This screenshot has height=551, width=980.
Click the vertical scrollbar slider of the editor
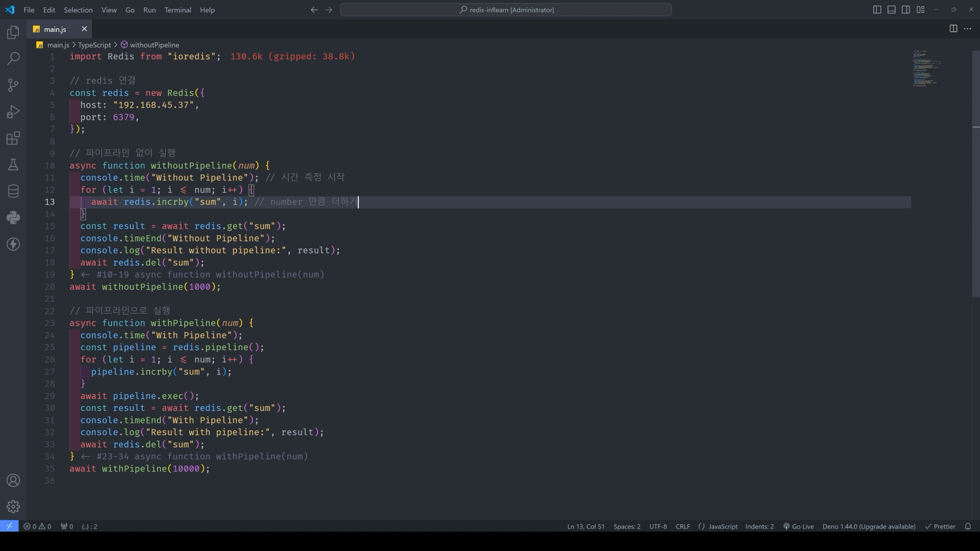(976, 173)
